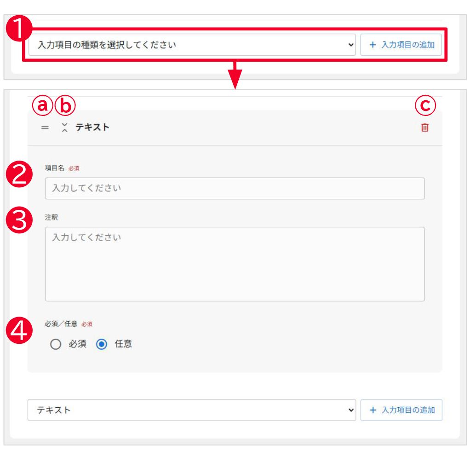
Task: Focus the 項目名 input field
Action: pyautogui.click(x=235, y=189)
